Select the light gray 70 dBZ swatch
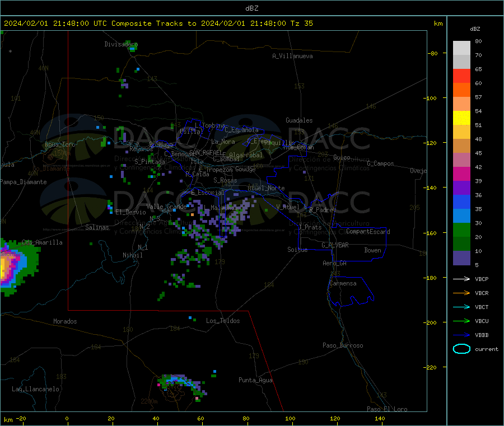 point(461,48)
